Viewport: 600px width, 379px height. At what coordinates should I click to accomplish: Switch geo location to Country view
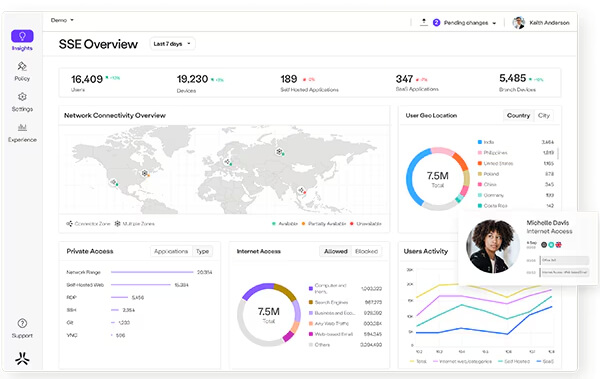tap(518, 115)
